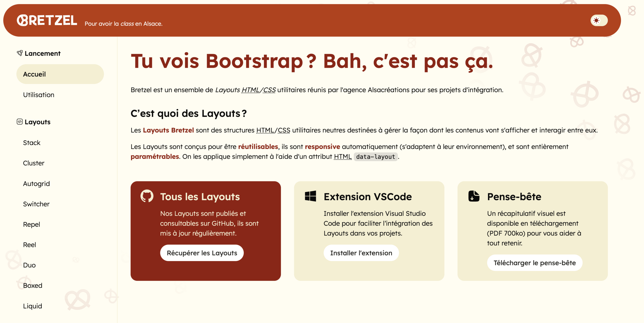Click Installer l'extension button
The width and height of the screenshot is (644, 323).
[361, 253]
